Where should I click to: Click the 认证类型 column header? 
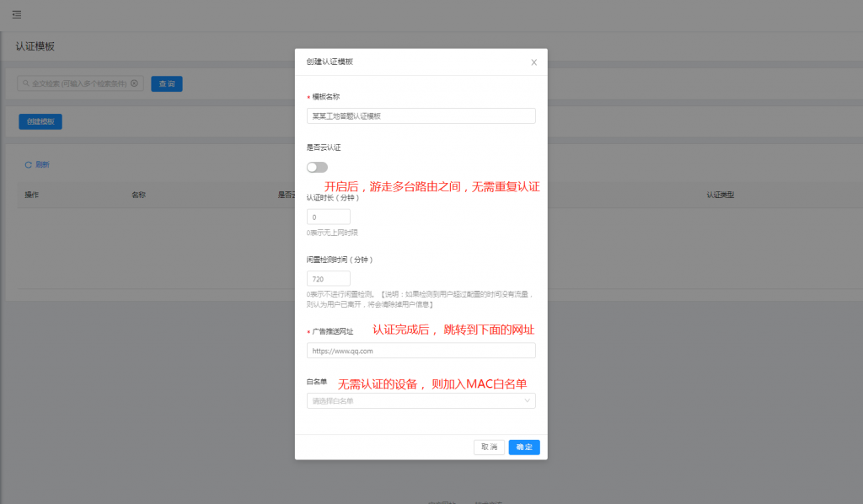click(720, 195)
